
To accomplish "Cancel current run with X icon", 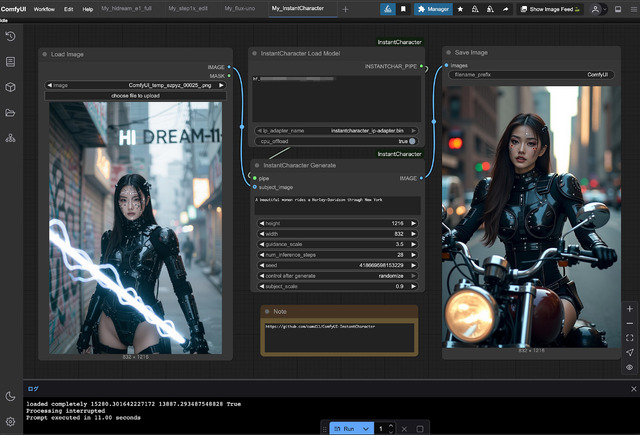I will [x=404, y=429].
